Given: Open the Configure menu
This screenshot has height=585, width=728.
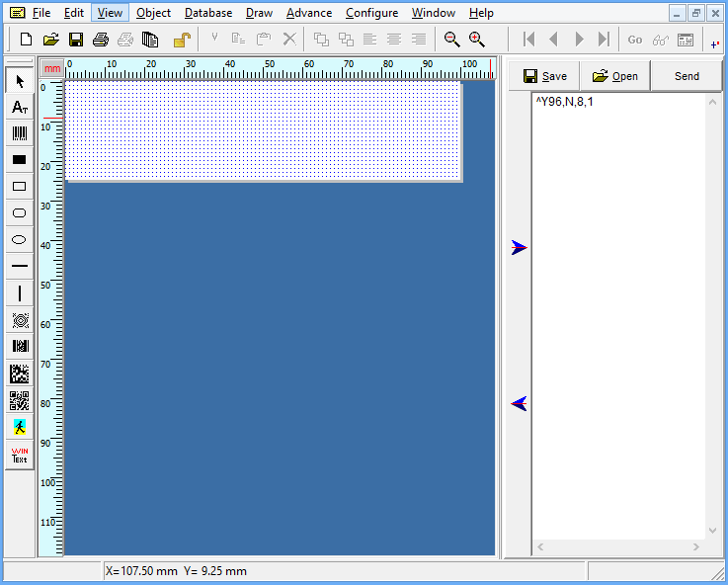Looking at the screenshot, I should pos(371,13).
